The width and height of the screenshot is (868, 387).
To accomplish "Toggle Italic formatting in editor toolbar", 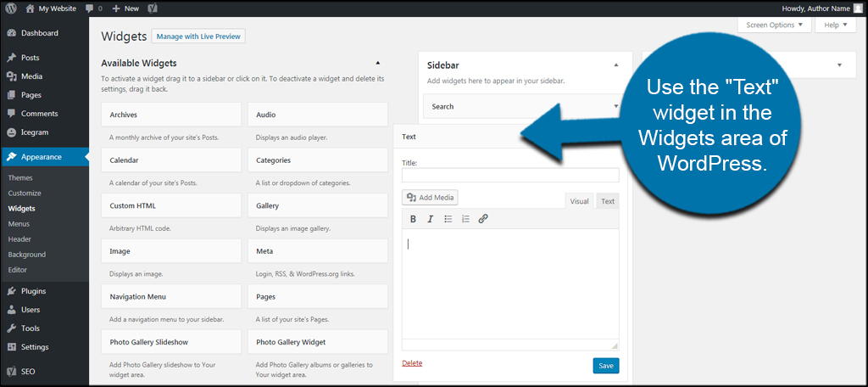I will [x=430, y=219].
